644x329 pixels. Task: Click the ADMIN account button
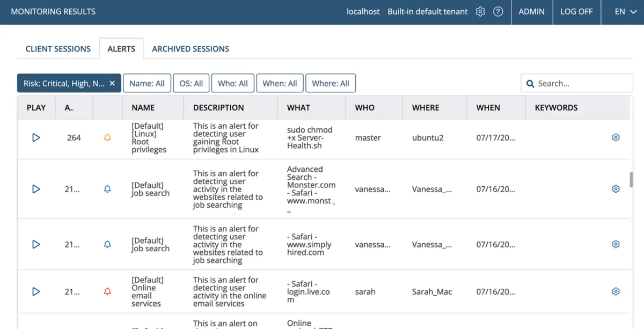tap(531, 12)
